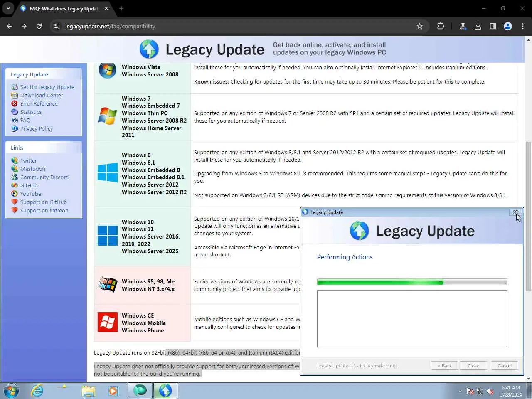The image size is (532, 399).
Task: View site information icon in address bar
Action: pyautogui.click(x=57, y=26)
